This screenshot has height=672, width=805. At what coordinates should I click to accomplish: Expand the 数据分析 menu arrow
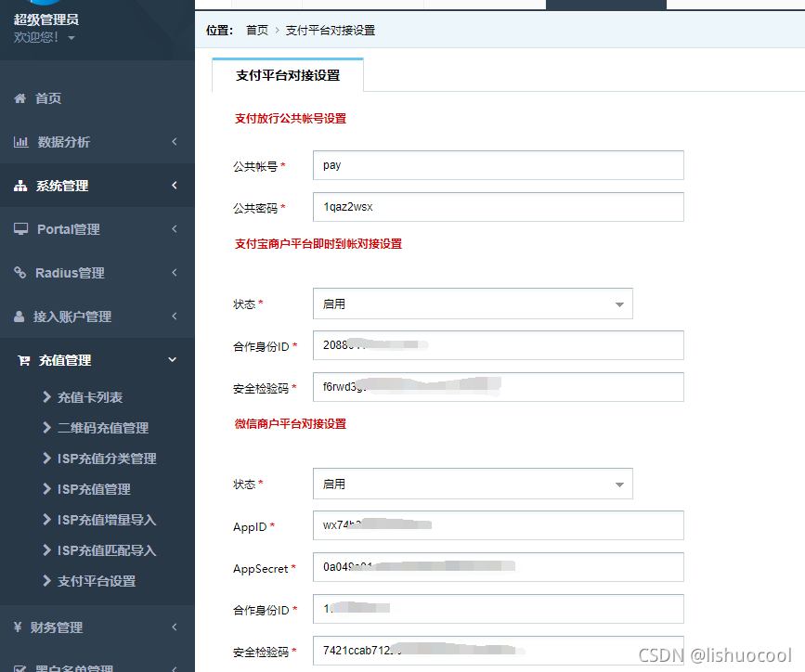click(x=175, y=141)
